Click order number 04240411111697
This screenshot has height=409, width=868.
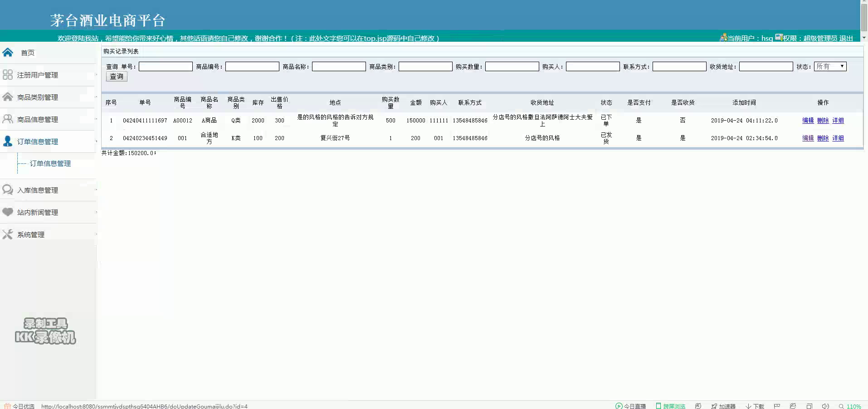(145, 120)
